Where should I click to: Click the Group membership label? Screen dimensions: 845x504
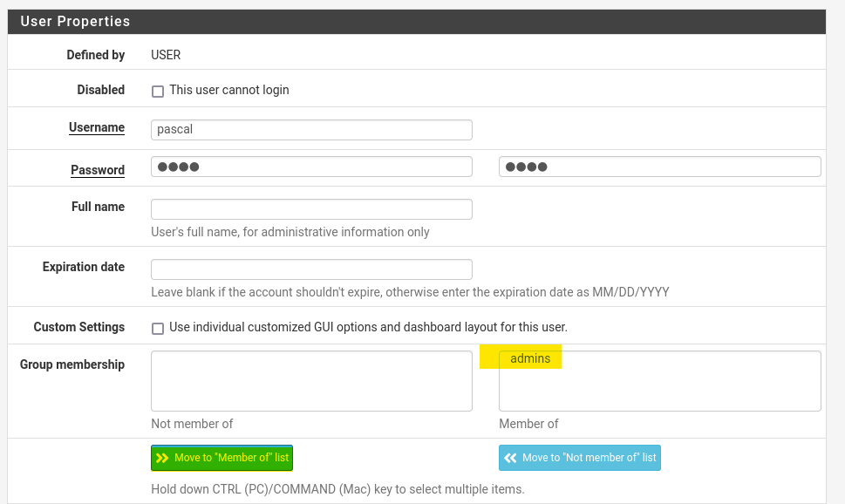click(72, 364)
